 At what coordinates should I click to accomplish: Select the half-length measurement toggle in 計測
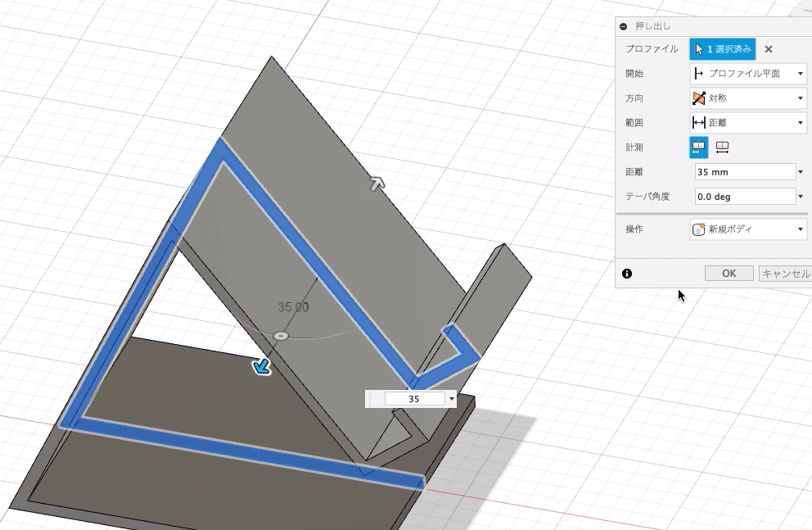point(698,147)
